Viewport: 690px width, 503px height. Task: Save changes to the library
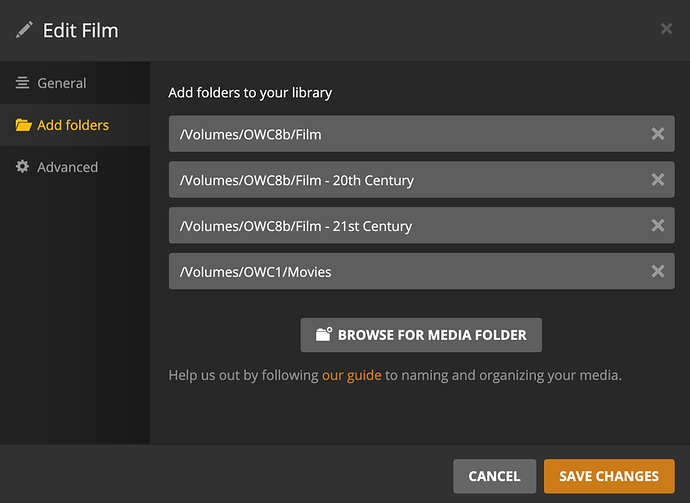pyautogui.click(x=608, y=476)
